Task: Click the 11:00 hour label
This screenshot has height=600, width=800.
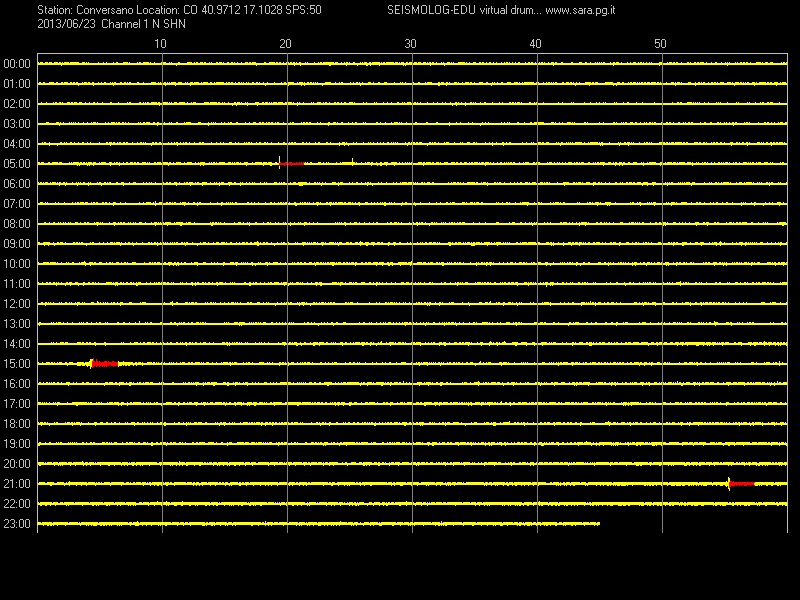Action: (x=17, y=284)
